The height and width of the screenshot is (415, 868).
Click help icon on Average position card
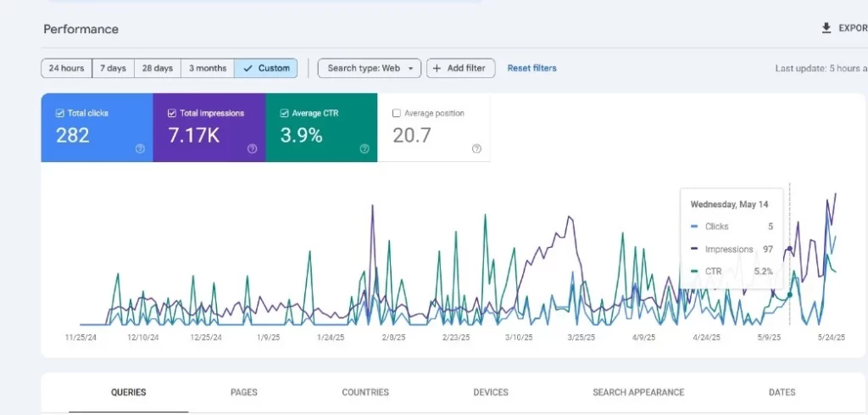(x=476, y=149)
